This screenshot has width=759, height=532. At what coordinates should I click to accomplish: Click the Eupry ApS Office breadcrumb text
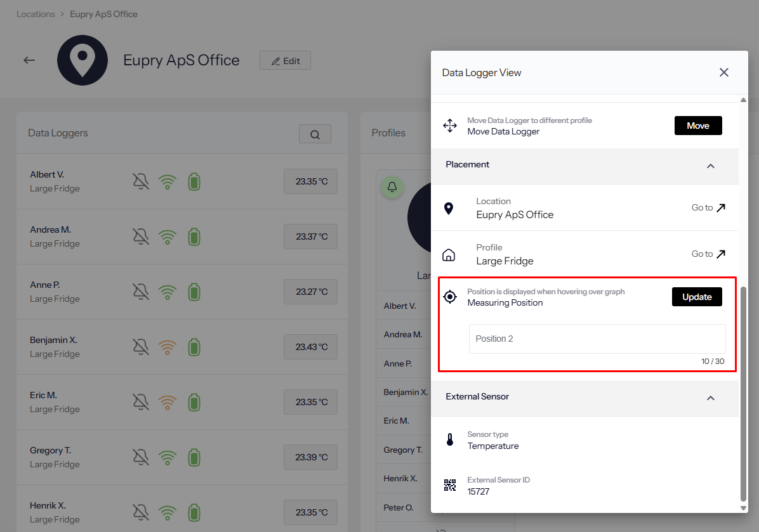click(x=103, y=14)
